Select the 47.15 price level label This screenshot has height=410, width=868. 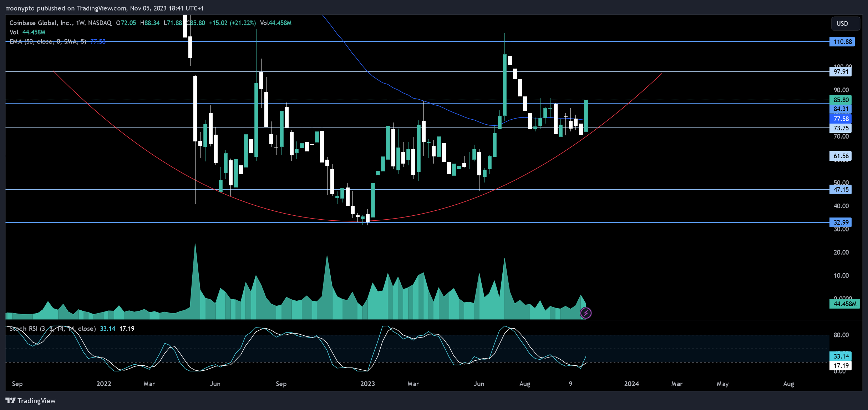[x=841, y=190]
